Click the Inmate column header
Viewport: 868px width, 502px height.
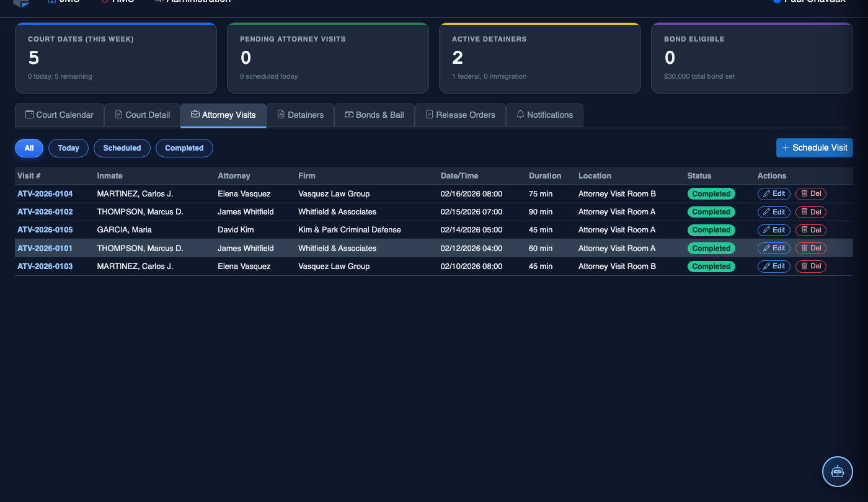pyautogui.click(x=110, y=176)
